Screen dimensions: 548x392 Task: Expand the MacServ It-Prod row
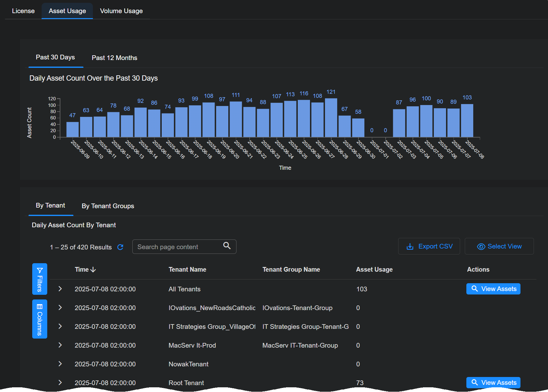click(x=60, y=345)
